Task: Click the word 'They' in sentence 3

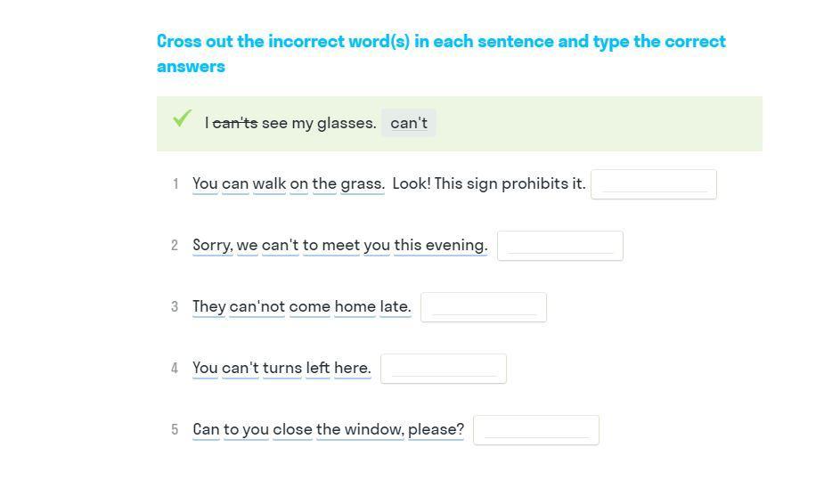Action: [209, 307]
